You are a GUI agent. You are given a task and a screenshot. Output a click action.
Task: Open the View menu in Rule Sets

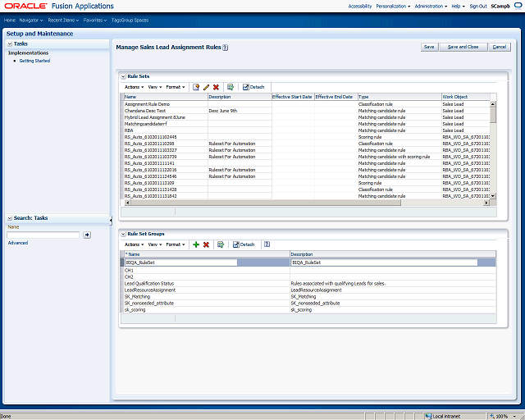(155, 87)
